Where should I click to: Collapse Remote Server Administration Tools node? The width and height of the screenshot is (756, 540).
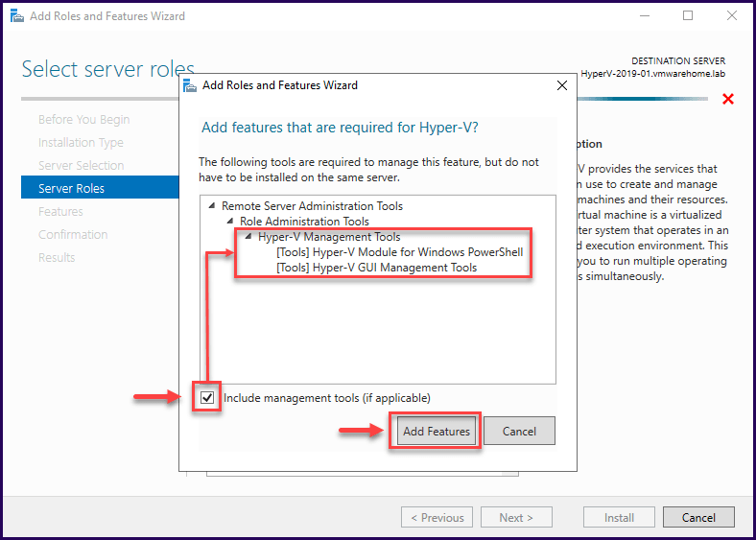(x=212, y=206)
